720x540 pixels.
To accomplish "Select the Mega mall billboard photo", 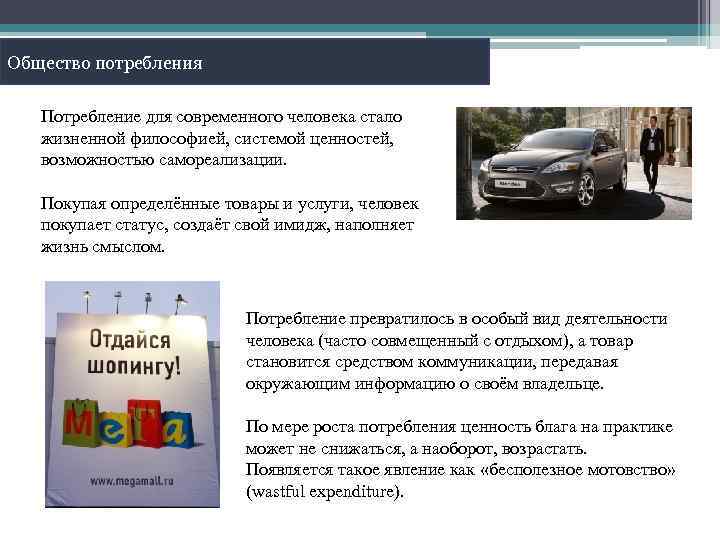I will click(132, 394).
